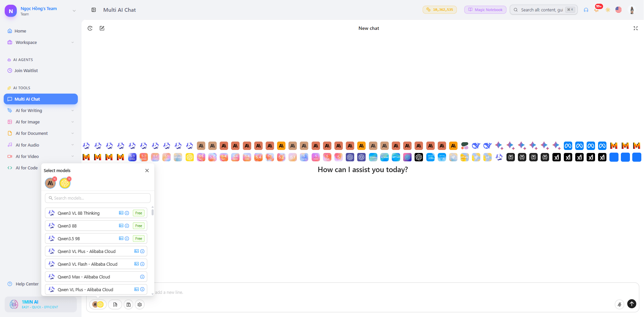Expand the AI for Audio chevron
Viewport: 644px width, 317px height.
tap(72, 145)
